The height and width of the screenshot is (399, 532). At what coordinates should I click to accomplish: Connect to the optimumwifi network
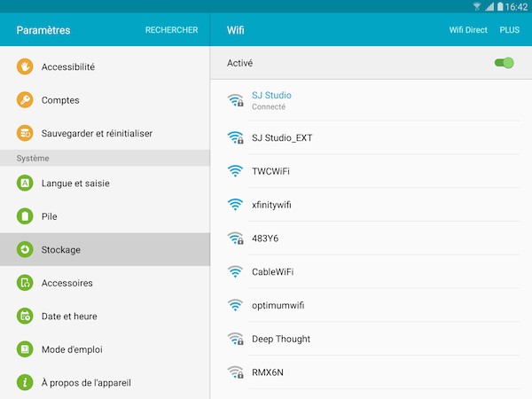point(372,305)
